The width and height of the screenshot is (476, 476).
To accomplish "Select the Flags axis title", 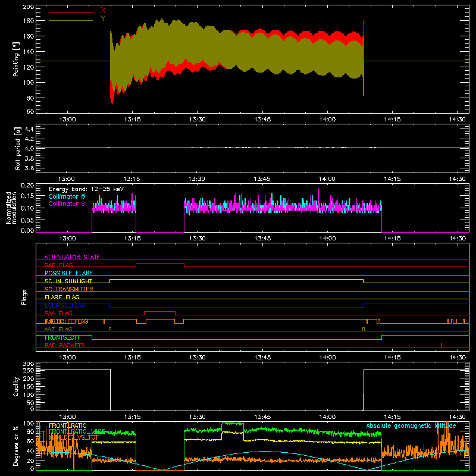I will click(x=24, y=297).
